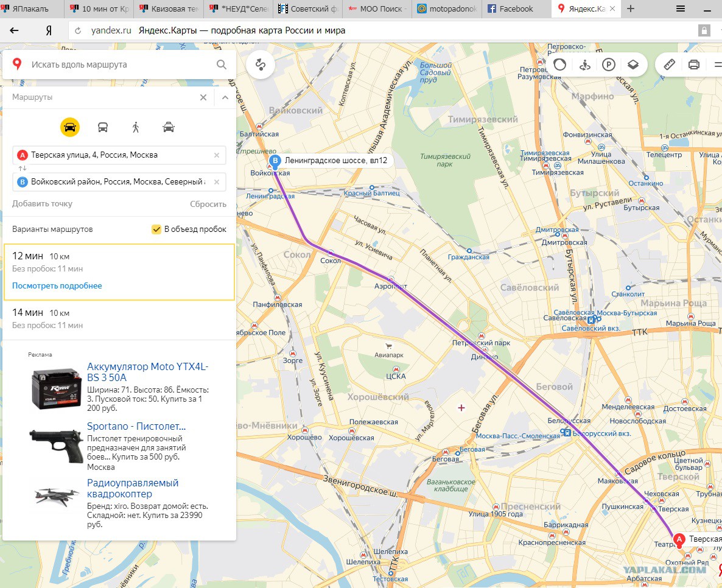Clear point A Тверская улица field
The image size is (722, 588).
(216, 155)
